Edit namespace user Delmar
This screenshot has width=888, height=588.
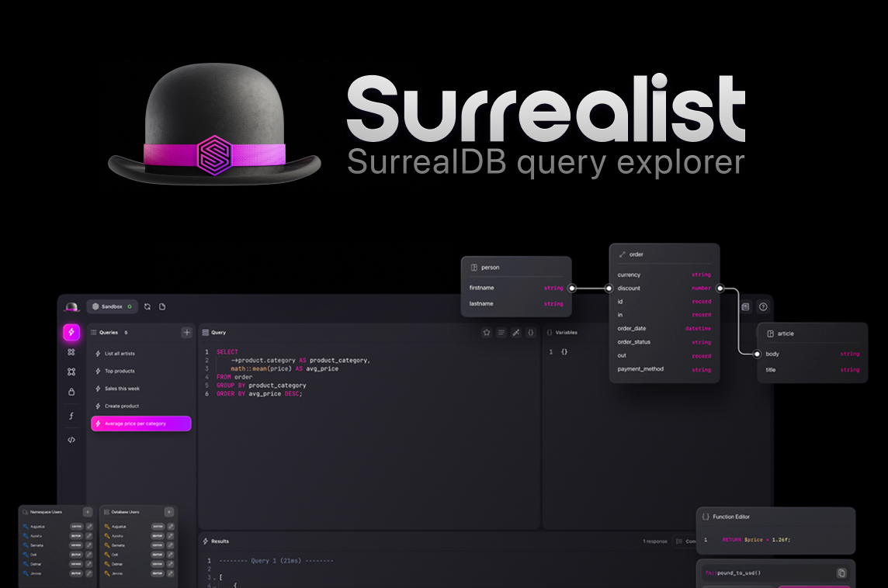pyautogui.click(x=89, y=564)
